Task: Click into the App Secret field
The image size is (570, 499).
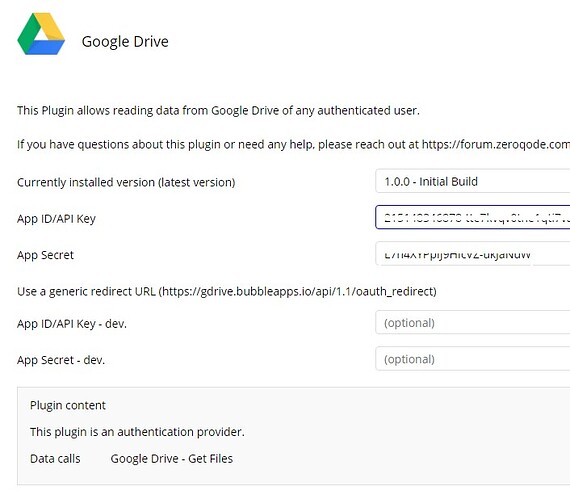Action: coord(473,254)
